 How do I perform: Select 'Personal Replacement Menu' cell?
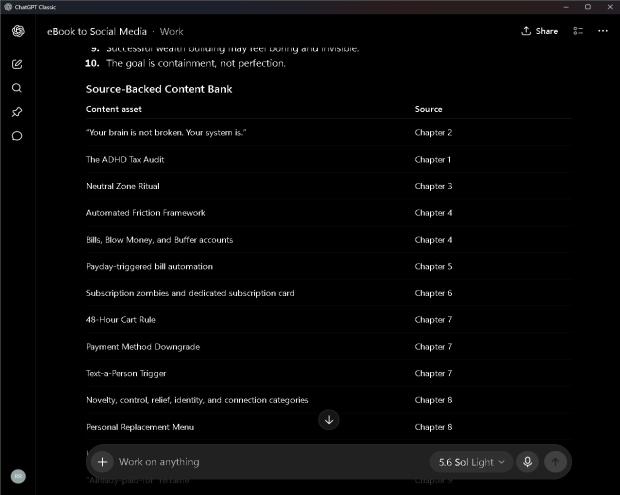click(140, 427)
